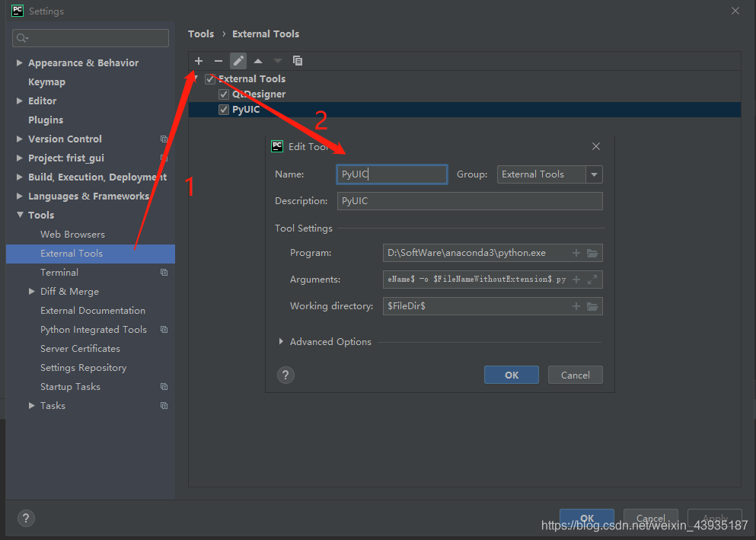The height and width of the screenshot is (540, 756).
Task: Click the Remove tool minus icon
Action: click(219, 61)
